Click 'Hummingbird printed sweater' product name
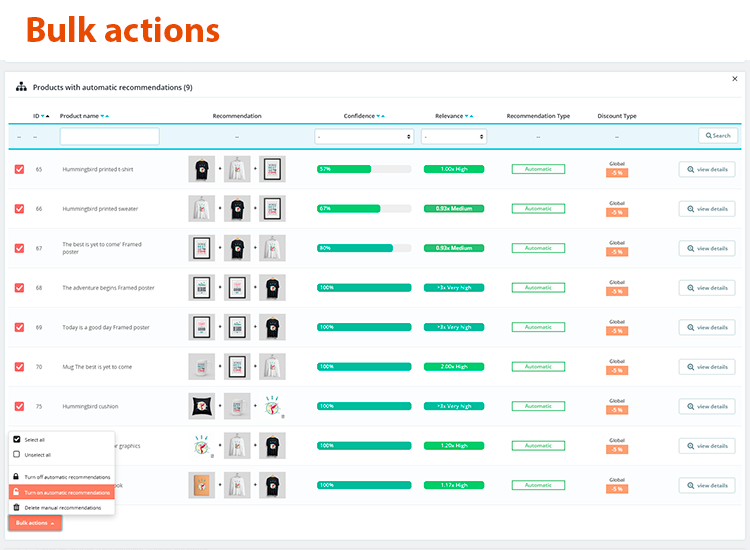Image resolution: width=750 pixels, height=550 pixels. [100, 209]
